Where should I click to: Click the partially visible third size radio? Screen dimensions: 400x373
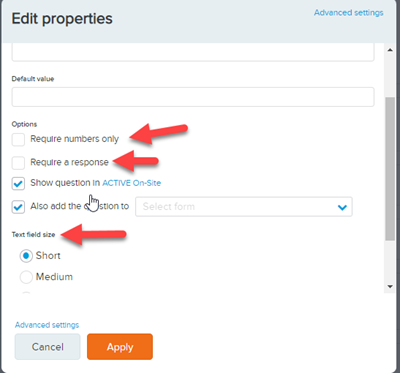(26, 294)
